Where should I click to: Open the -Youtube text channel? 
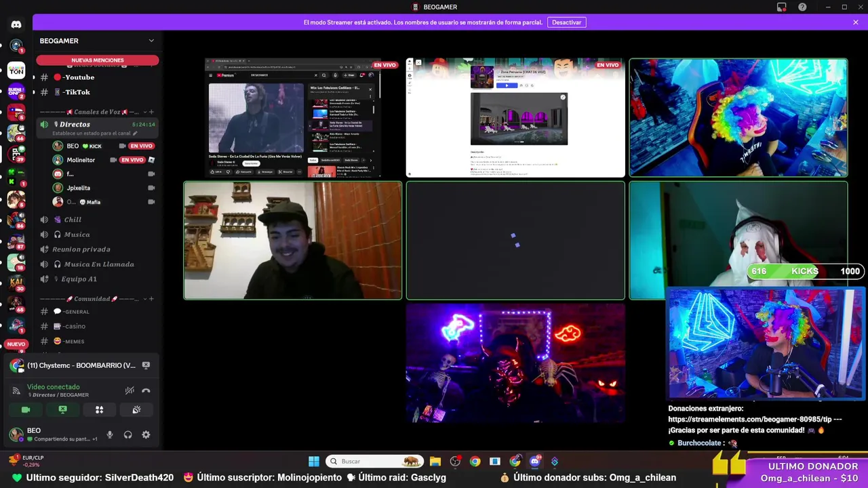[x=97, y=77]
